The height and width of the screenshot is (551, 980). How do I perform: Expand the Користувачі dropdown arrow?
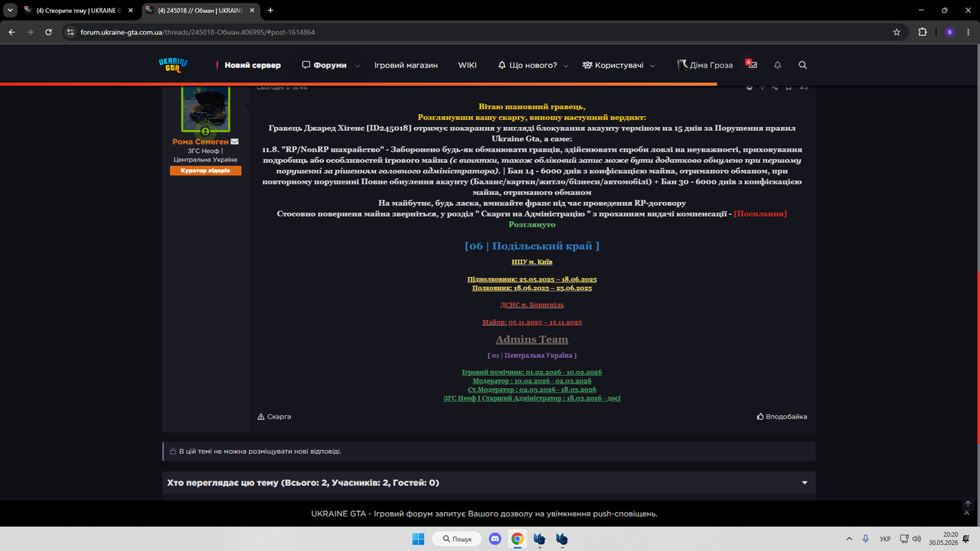[x=653, y=66]
